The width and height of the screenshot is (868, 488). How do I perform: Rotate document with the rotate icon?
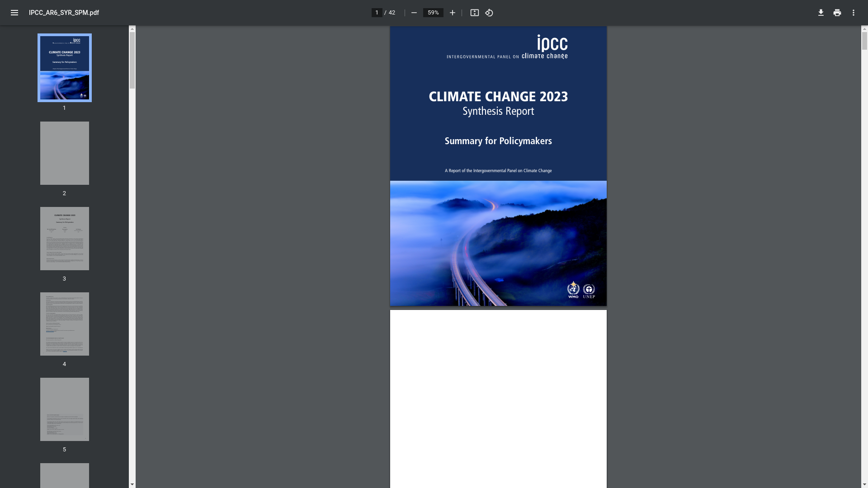tap(489, 13)
